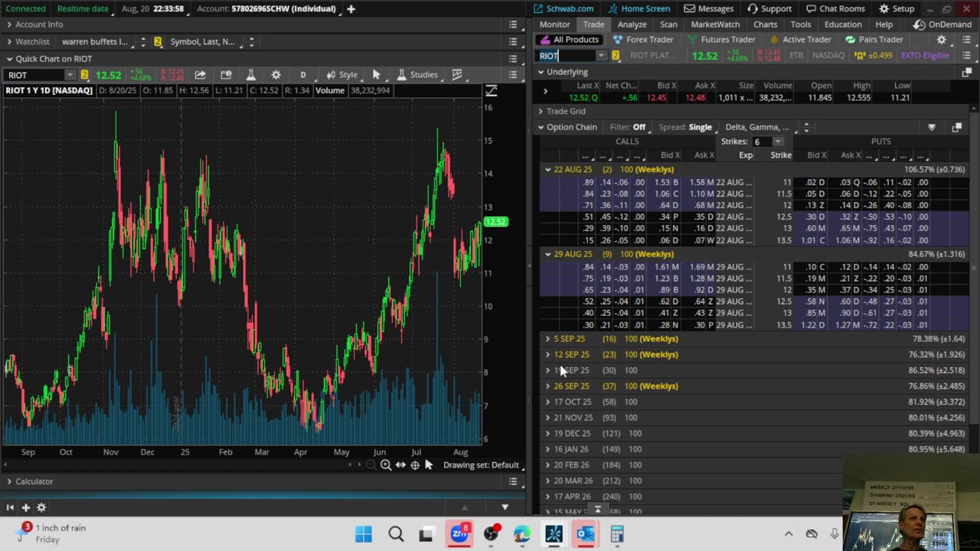Expand the Trade Grid section

[541, 111]
